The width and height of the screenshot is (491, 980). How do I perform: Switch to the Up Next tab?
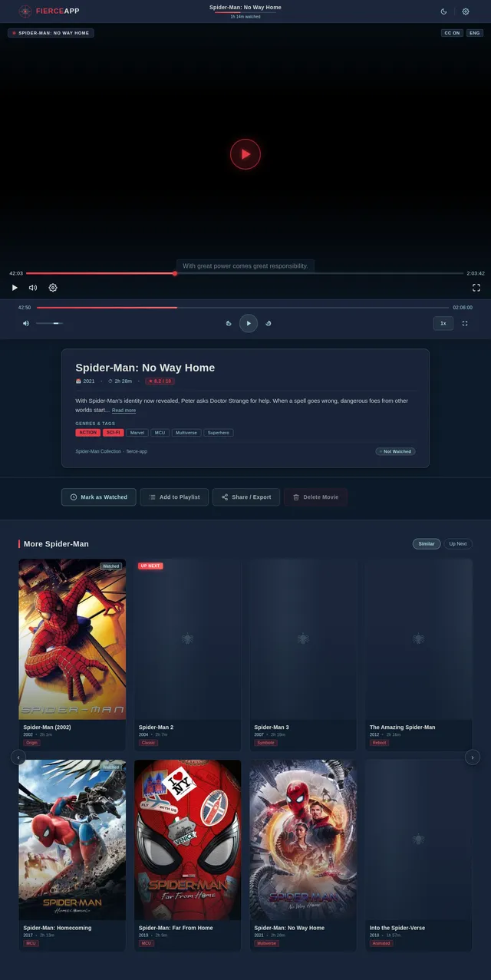pyautogui.click(x=458, y=544)
